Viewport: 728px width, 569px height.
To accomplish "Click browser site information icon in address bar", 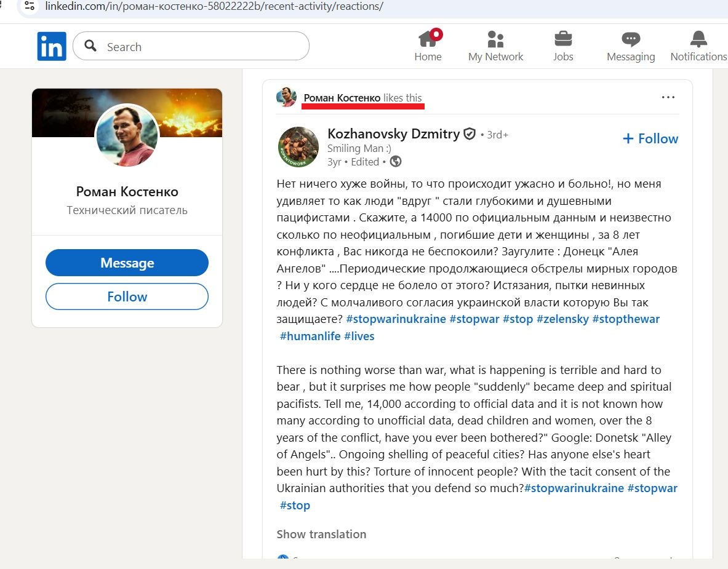I will 29,7.
